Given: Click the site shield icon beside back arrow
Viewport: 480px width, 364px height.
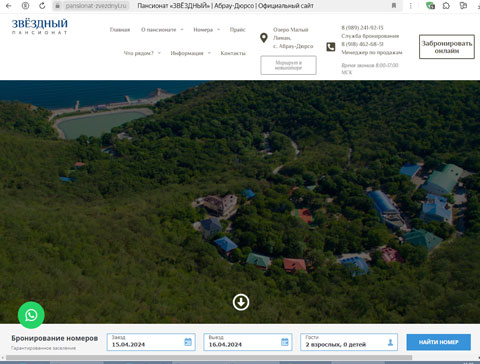Looking at the screenshot, I should (x=25, y=6).
